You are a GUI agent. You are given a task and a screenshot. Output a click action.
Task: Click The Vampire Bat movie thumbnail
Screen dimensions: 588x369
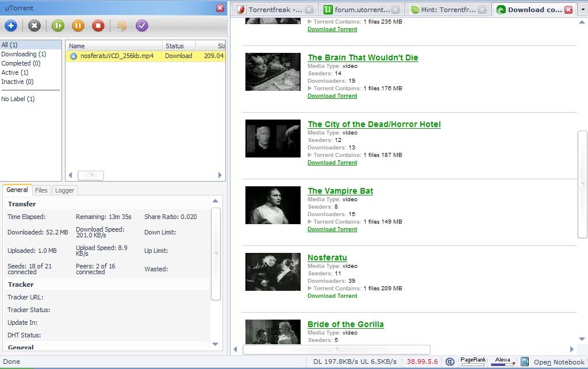(x=273, y=205)
